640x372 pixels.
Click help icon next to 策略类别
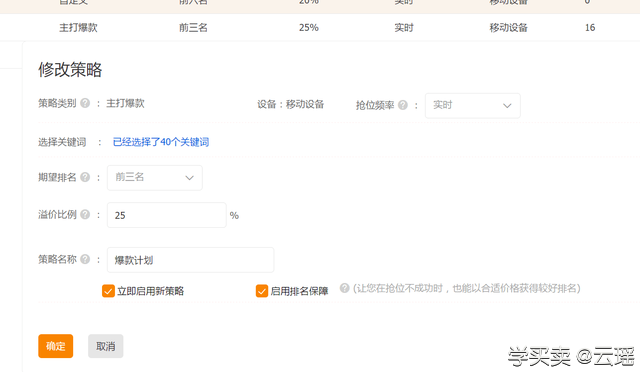[85, 103]
